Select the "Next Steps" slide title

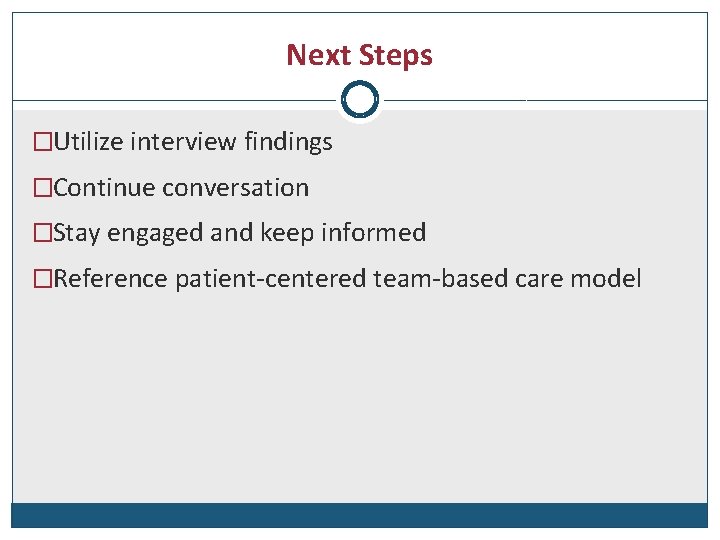(x=359, y=55)
